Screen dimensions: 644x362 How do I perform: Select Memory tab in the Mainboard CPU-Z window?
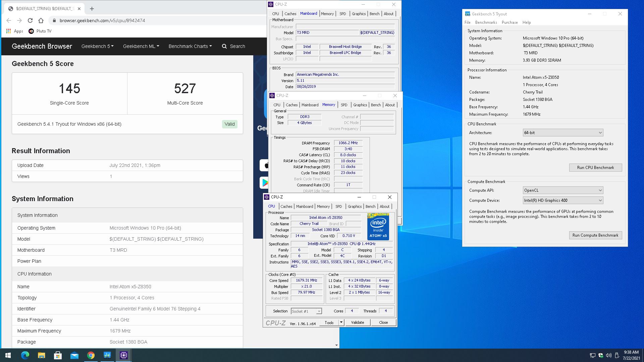pyautogui.click(x=327, y=14)
